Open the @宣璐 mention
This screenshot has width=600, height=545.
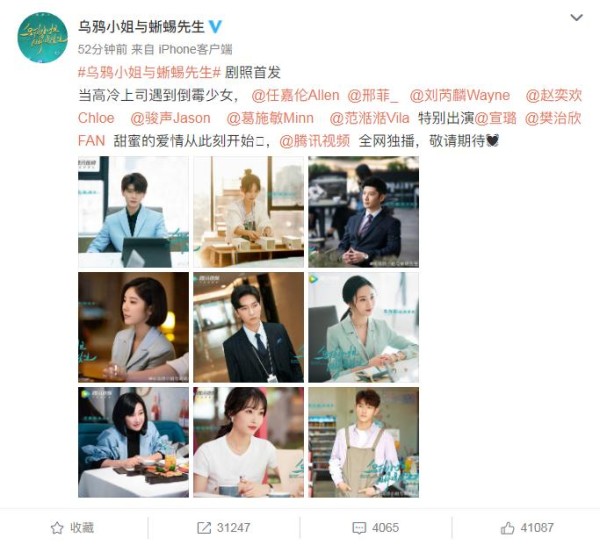point(496,118)
